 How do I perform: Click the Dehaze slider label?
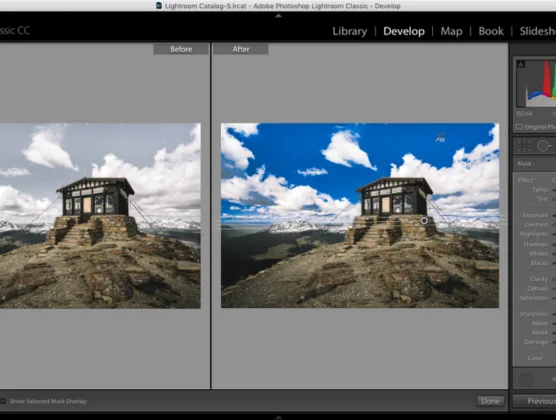click(x=537, y=288)
